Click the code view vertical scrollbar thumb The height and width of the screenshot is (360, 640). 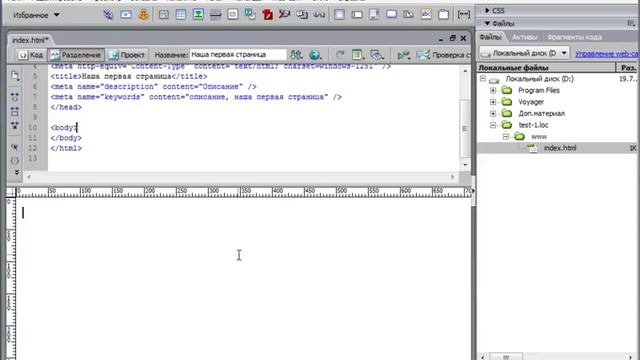click(x=464, y=128)
